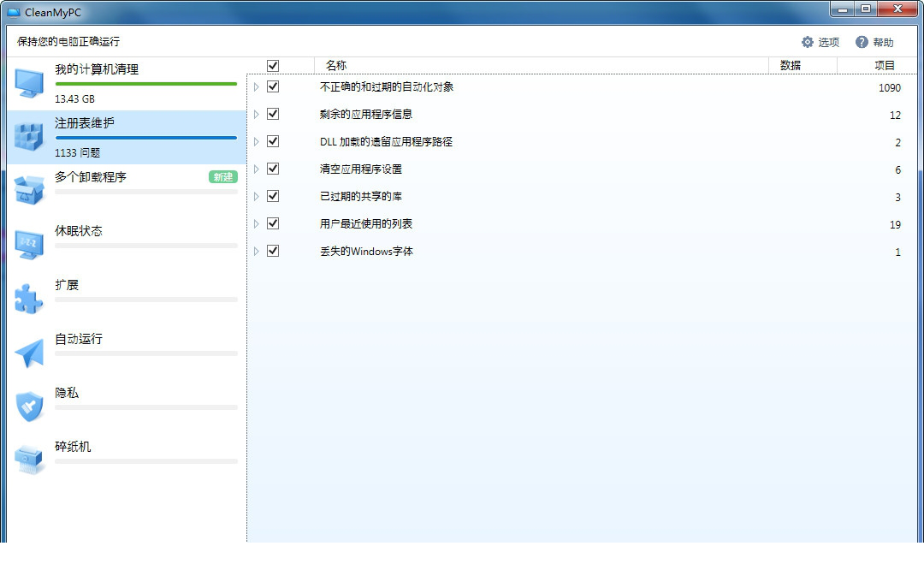Uncheck 用户最近使用的列表 checkbox

tap(273, 223)
